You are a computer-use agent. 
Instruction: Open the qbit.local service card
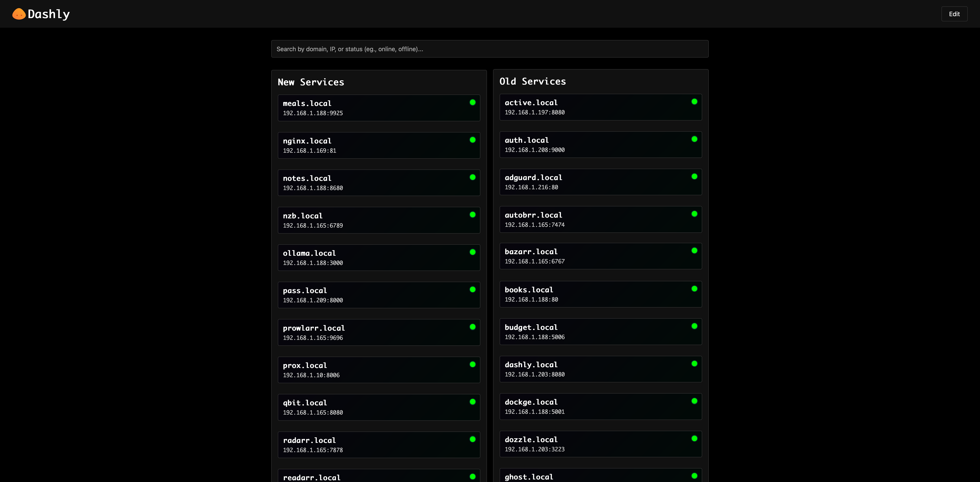[379, 407]
